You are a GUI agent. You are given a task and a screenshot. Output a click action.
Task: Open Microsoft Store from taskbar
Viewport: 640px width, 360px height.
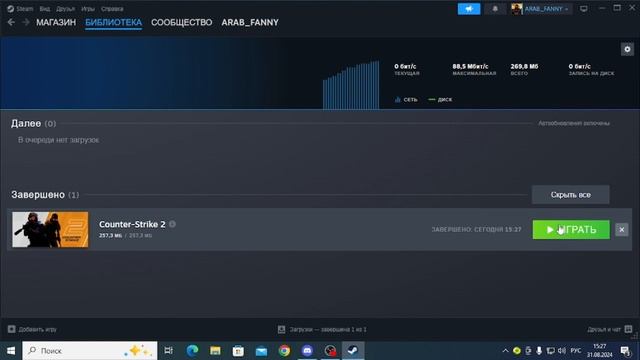[238, 351]
